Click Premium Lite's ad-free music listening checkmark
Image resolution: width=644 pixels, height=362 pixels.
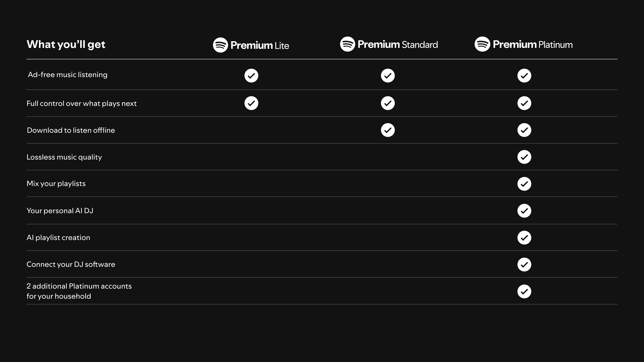(251, 75)
